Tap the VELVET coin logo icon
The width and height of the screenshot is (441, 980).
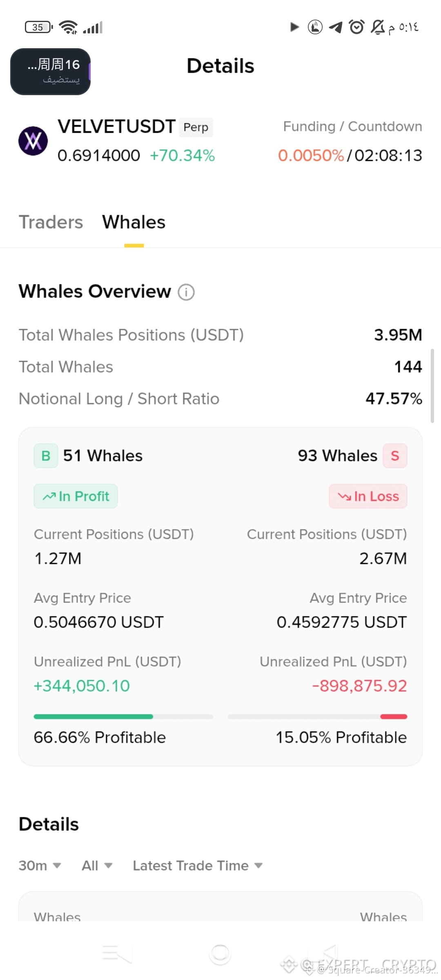[x=33, y=141]
